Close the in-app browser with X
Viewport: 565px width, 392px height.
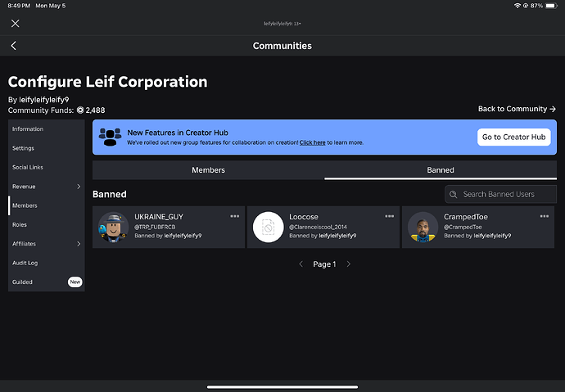click(x=15, y=24)
